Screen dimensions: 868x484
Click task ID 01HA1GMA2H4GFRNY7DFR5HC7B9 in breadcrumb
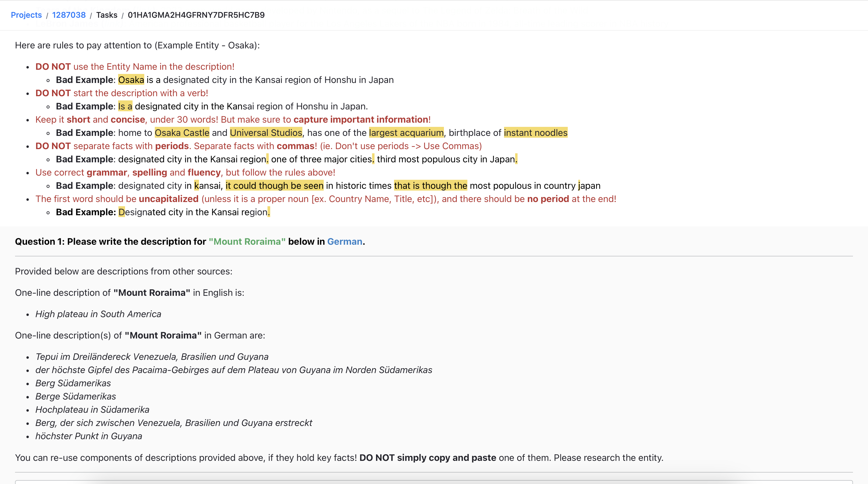(x=196, y=15)
